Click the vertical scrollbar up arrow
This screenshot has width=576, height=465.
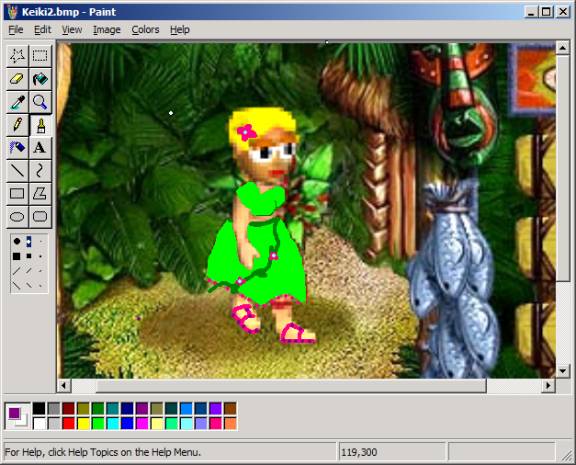click(562, 48)
